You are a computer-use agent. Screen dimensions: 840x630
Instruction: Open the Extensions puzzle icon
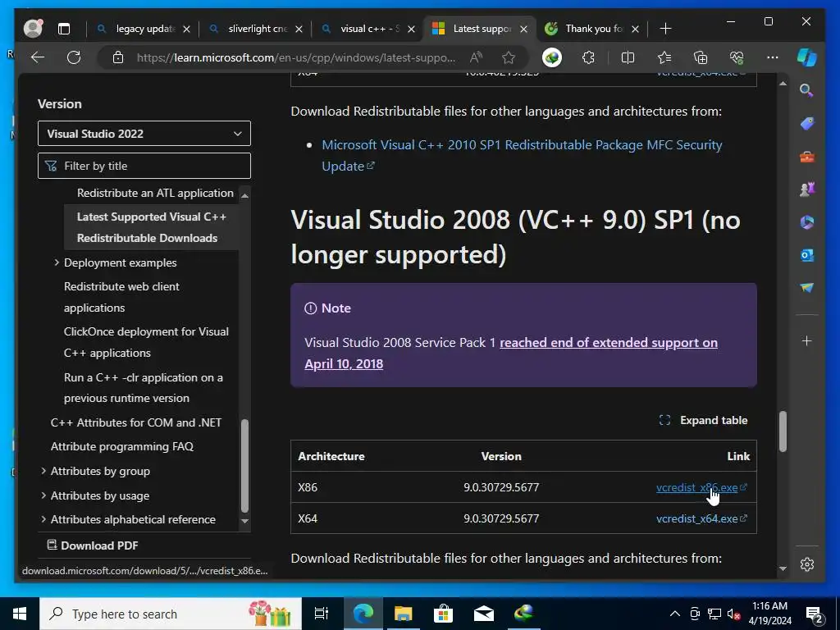588,57
